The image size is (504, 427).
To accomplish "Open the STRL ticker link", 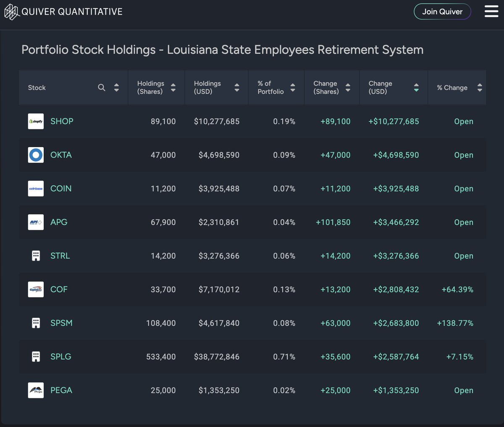I will tap(60, 256).
